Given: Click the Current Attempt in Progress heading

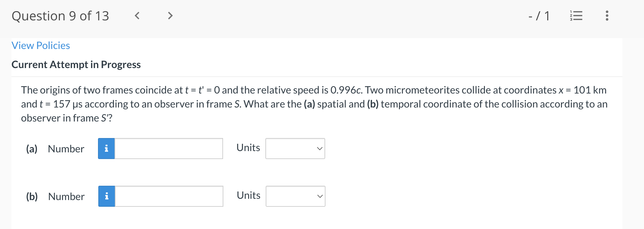Looking at the screenshot, I should tap(76, 65).
